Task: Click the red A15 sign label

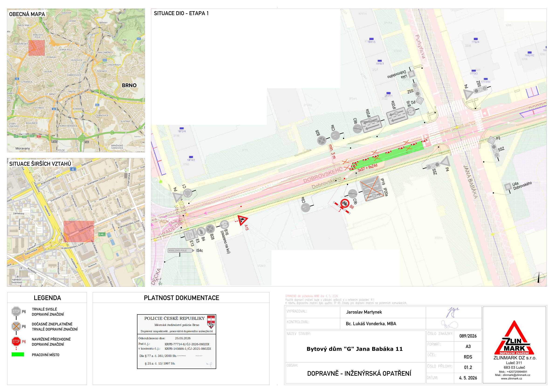Action: 246,227
